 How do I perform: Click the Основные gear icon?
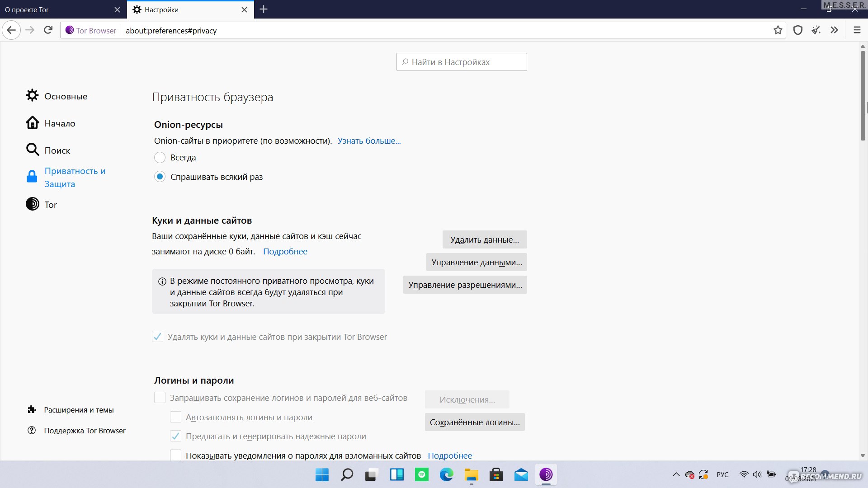(32, 95)
